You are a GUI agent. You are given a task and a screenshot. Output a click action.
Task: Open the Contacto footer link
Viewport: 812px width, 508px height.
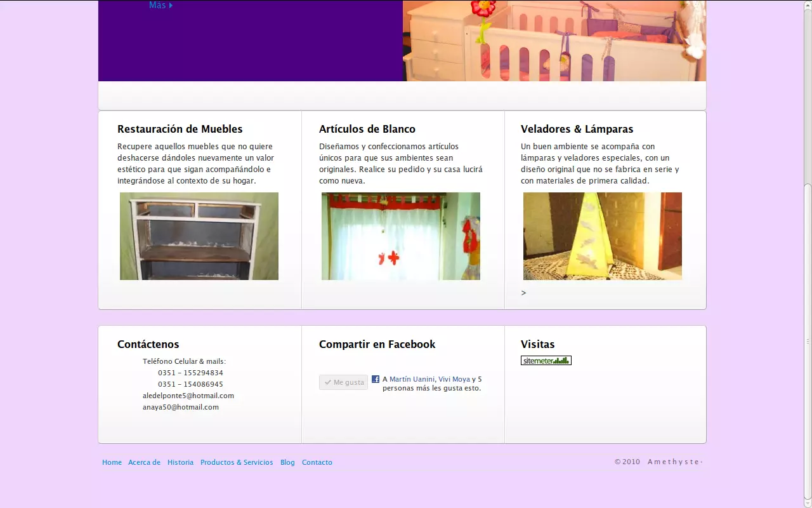coord(317,462)
